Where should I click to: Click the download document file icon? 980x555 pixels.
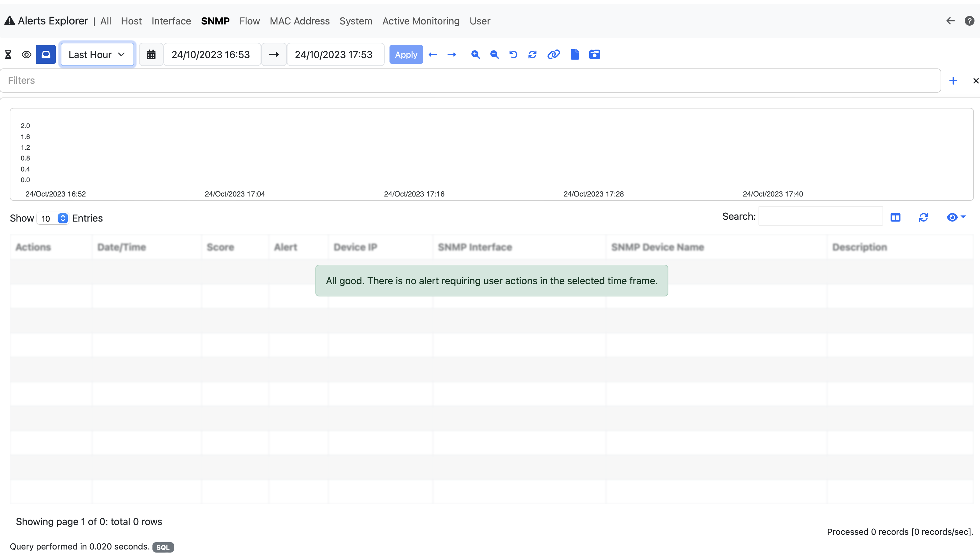point(575,54)
